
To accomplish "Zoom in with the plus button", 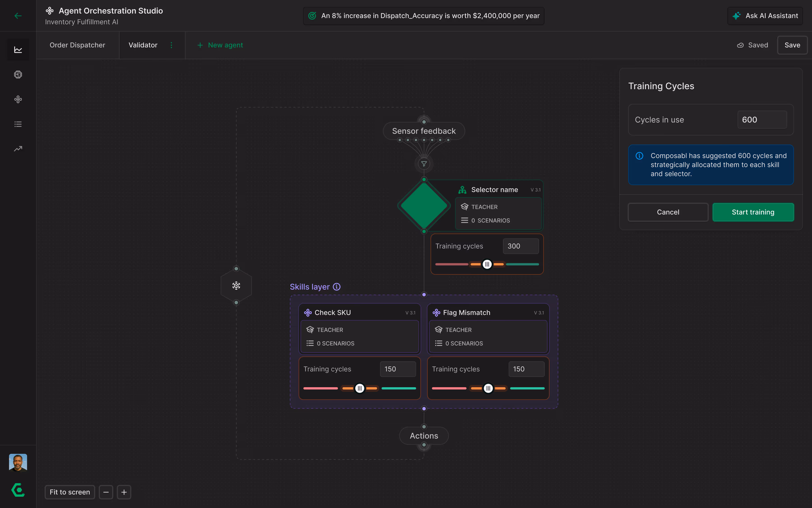I will point(124,492).
